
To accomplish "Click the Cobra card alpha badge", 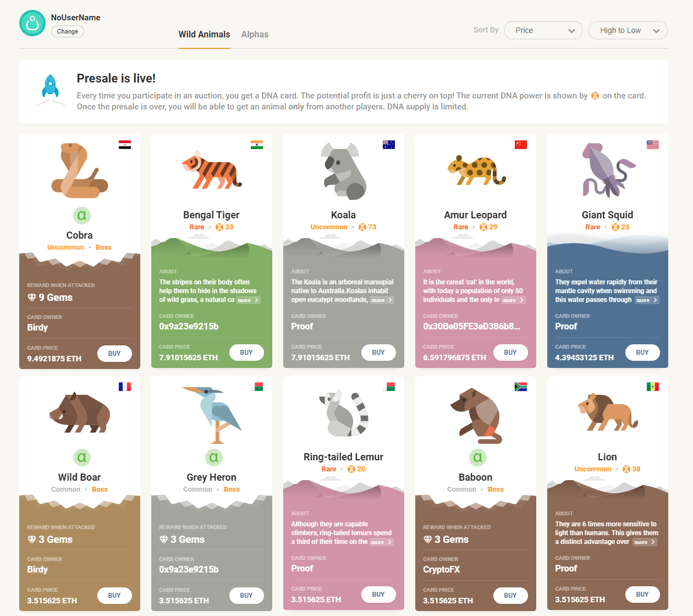I will pos(81,215).
